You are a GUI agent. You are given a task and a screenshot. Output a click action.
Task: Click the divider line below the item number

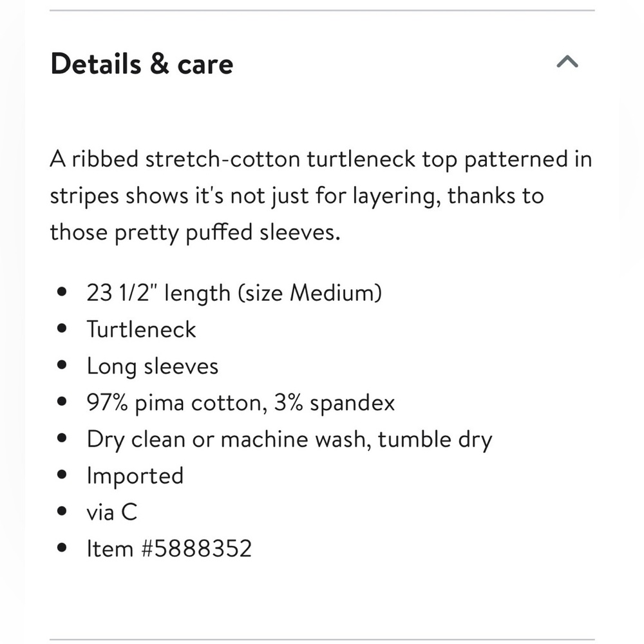(322, 640)
